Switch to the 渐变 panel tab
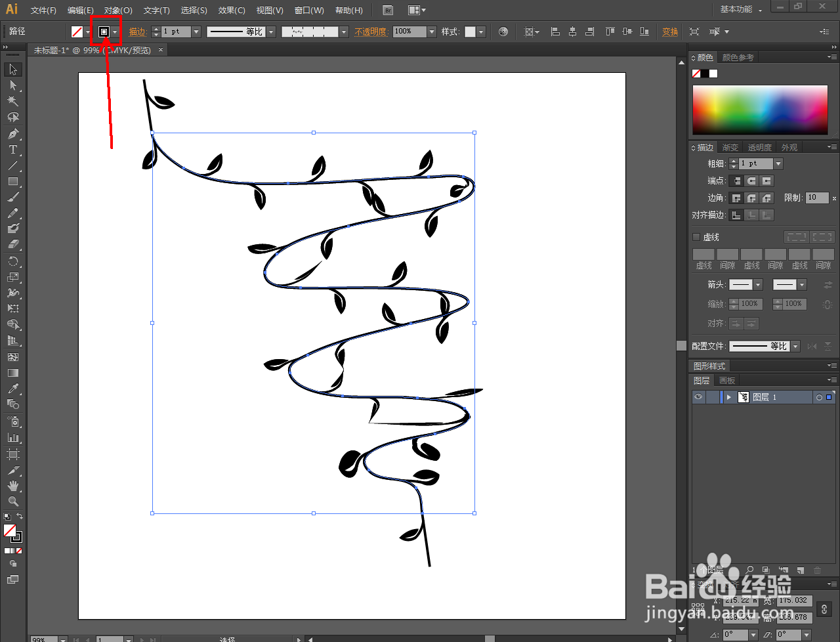 coord(730,148)
